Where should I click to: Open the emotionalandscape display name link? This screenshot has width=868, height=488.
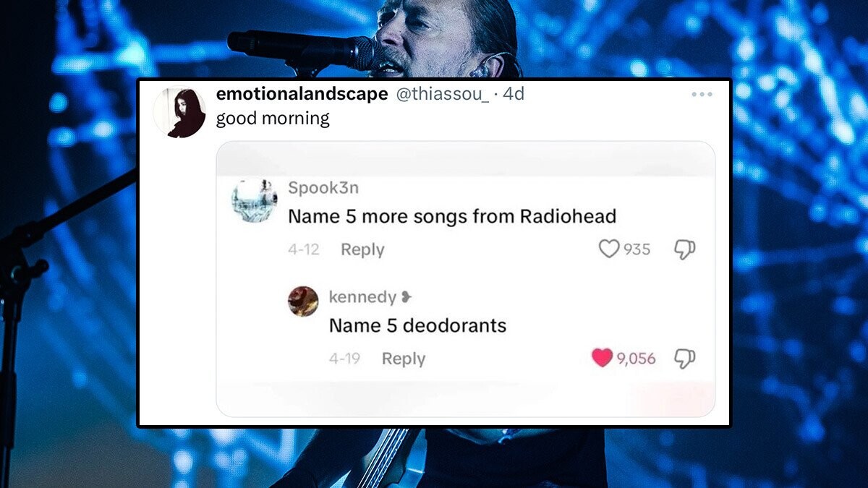302,94
